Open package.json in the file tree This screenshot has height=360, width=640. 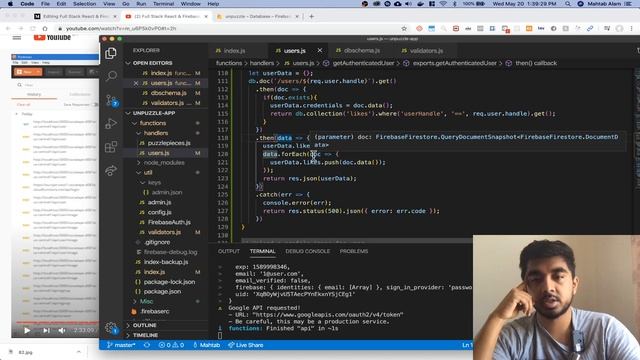click(x=162, y=291)
